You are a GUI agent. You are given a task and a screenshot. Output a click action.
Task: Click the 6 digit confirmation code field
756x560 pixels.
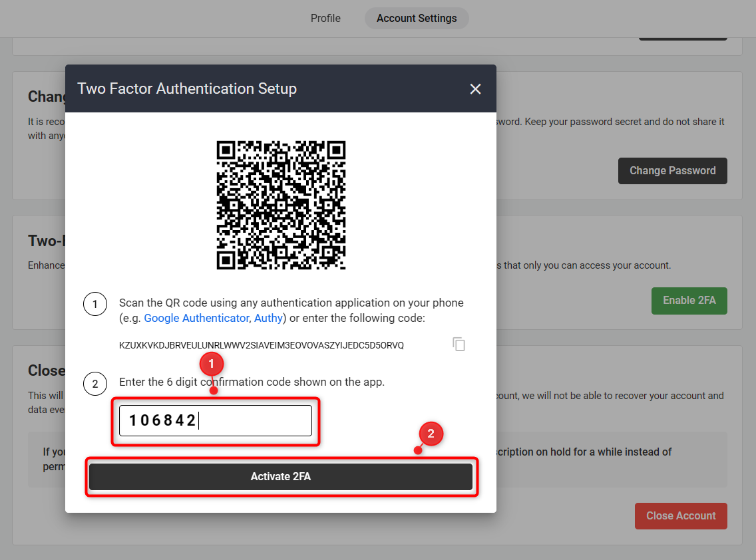(x=216, y=421)
